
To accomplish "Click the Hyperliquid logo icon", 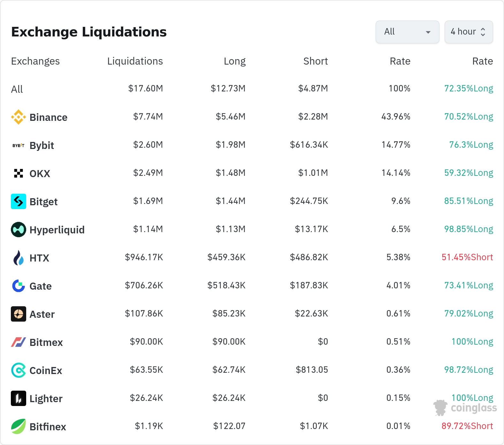I will 19,230.
